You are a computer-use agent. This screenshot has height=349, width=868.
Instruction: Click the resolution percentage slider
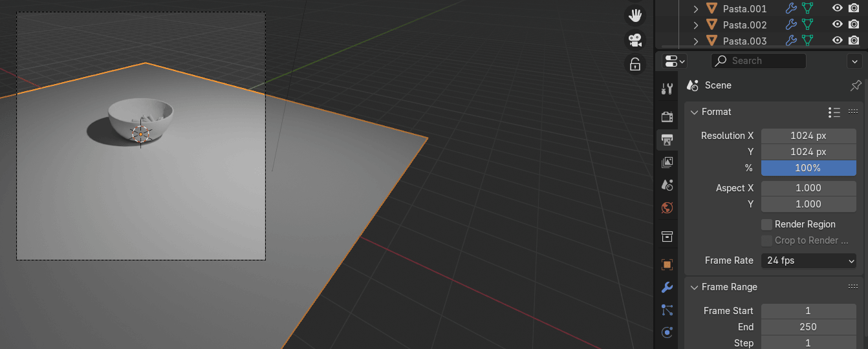click(x=808, y=168)
